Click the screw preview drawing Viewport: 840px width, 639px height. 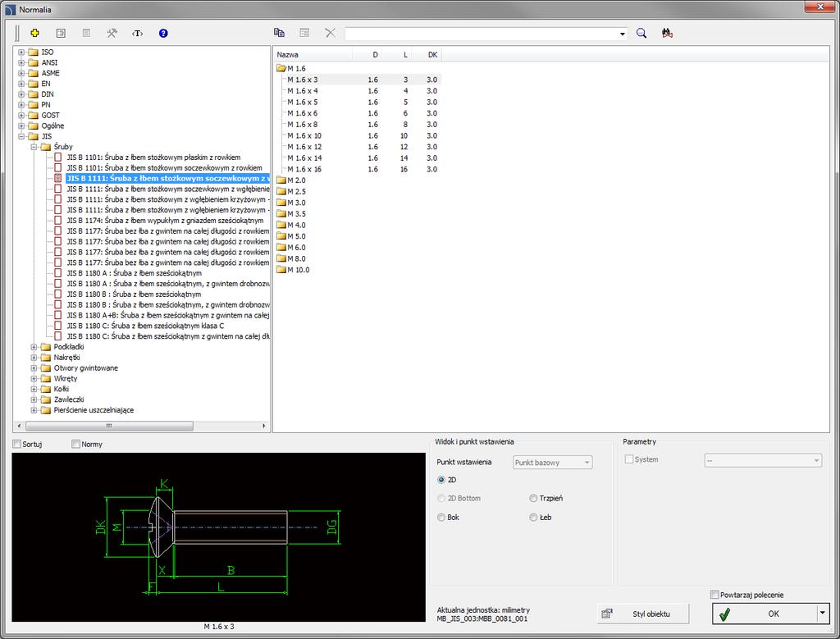click(x=218, y=537)
